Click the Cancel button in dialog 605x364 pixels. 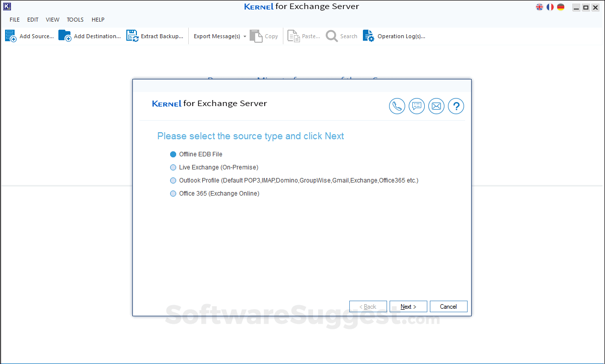448,307
